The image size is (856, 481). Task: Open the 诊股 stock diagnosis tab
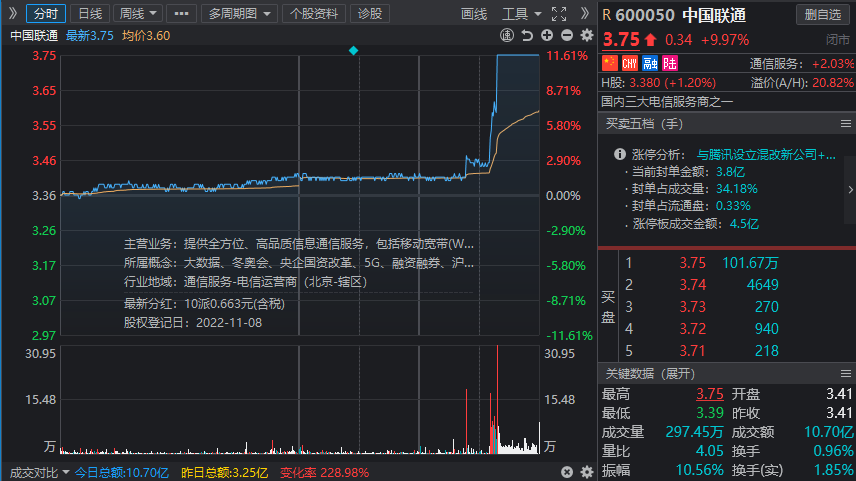pyautogui.click(x=370, y=14)
